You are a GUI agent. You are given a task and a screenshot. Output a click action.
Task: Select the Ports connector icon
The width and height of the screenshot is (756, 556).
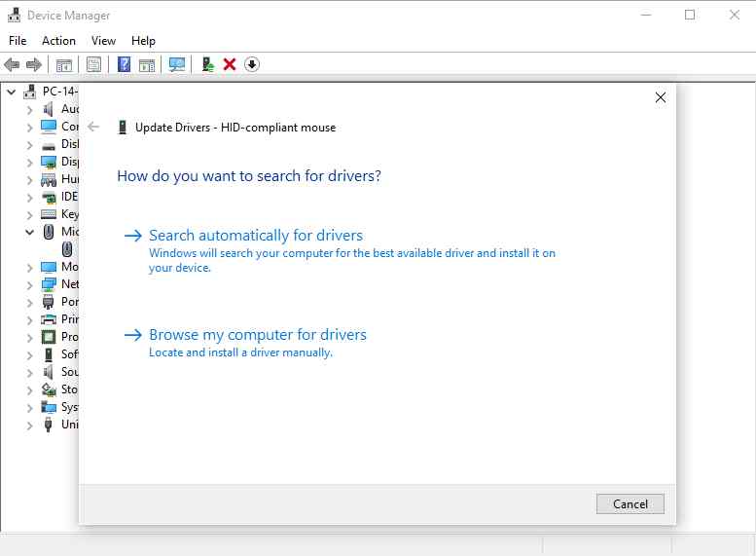pyautogui.click(x=49, y=302)
